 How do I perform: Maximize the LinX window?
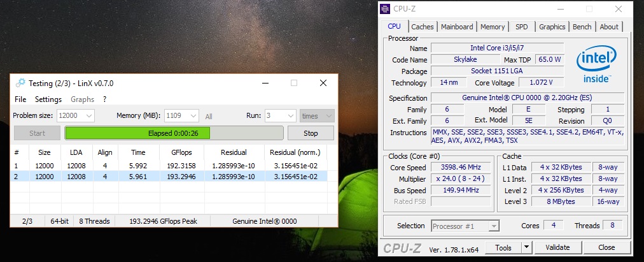click(x=293, y=83)
